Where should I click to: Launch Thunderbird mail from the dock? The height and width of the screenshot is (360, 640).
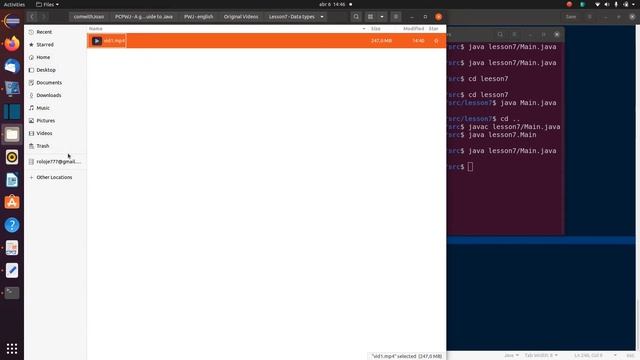12,66
